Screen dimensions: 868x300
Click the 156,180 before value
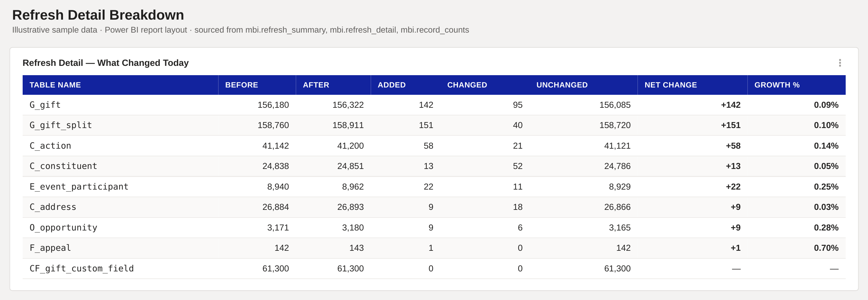coord(273,105)
